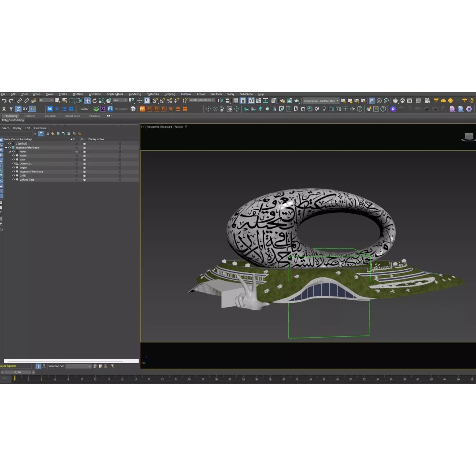Open the project path dropdown
The image size is (476, 476).
[321, 101]
